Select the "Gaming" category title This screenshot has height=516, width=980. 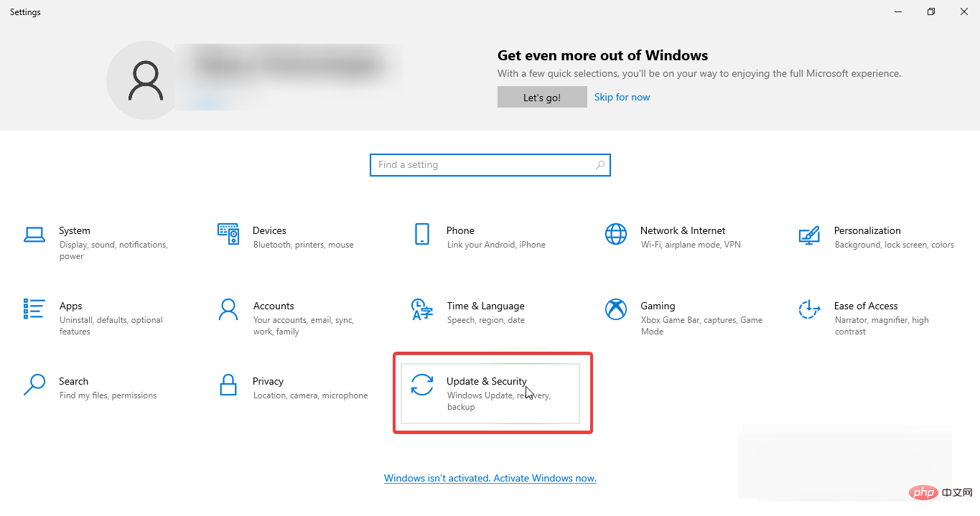click(x=658, y=306)
